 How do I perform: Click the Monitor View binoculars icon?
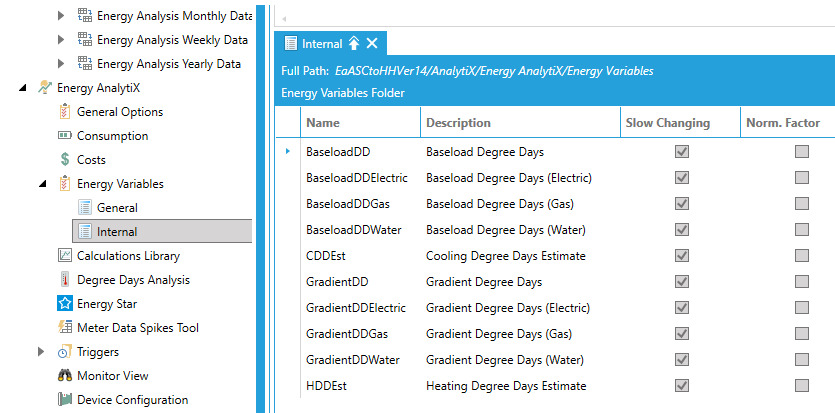click(65, 376)
